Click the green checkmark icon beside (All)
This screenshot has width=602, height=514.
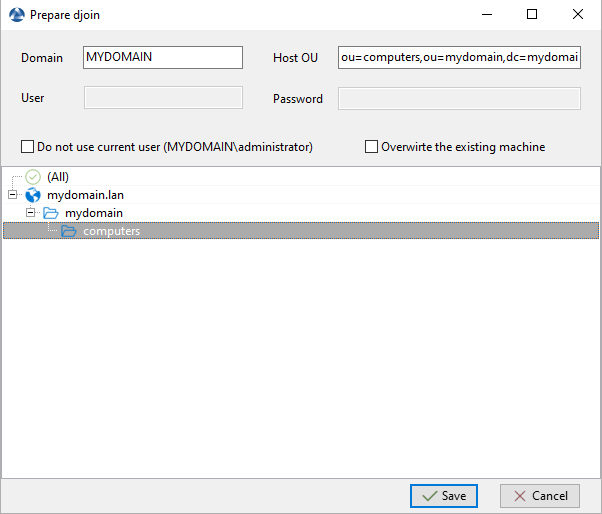(33, 177)
